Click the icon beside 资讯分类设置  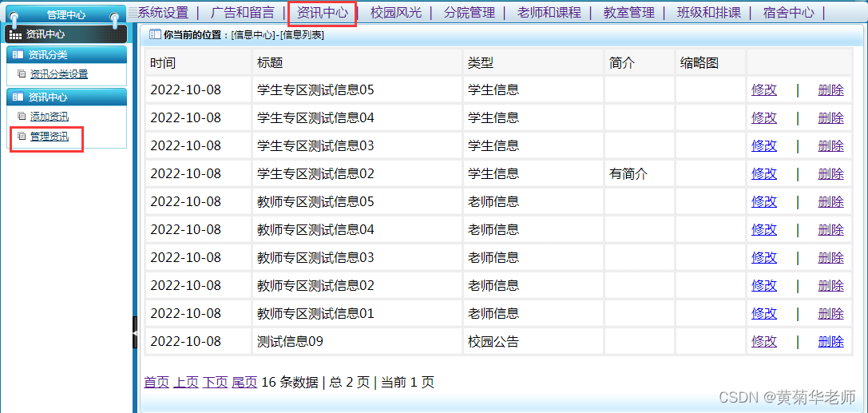coord(22,73)
